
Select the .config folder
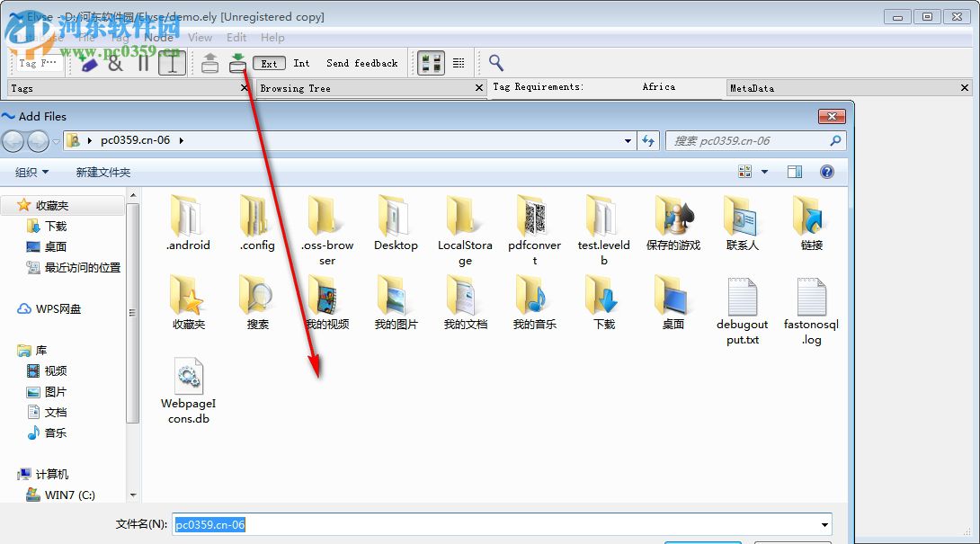257,223
